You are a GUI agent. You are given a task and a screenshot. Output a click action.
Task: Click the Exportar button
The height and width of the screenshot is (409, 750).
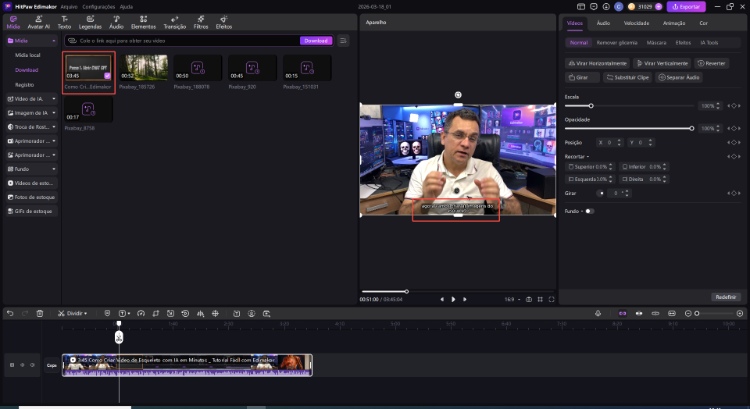pos(686,6)
